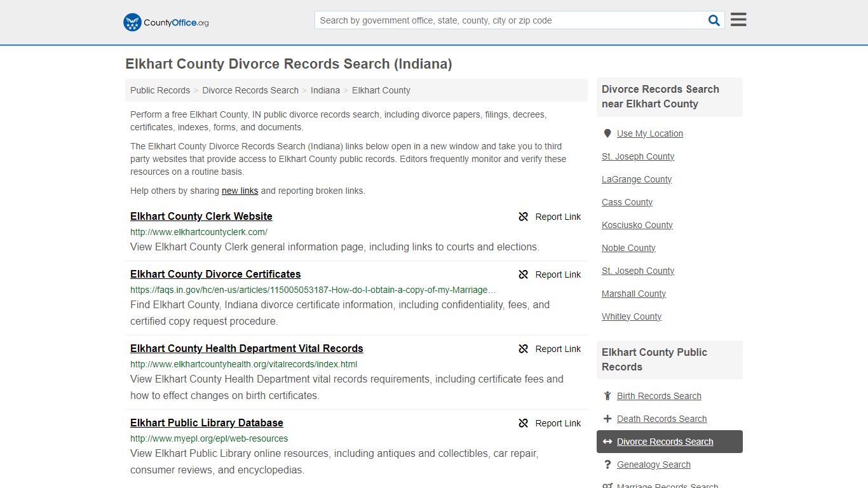Open Elkhart County breadcrumb
Viewport: 868px width, 488px height.
tap(381, 90)
